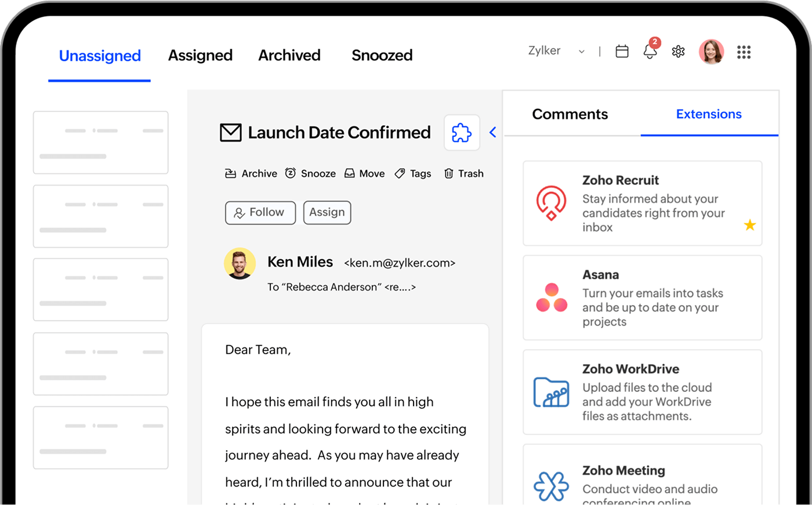
Task: Open the Comments tab
Action: click(x=570, y=114)
